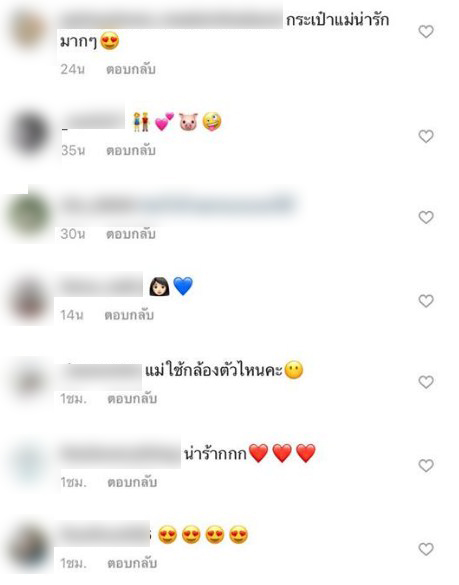This screenshot has width=459, height=585.
Task: Like the comment about กระเป๋าแม่น่ารัก
Action: point(426,32)
